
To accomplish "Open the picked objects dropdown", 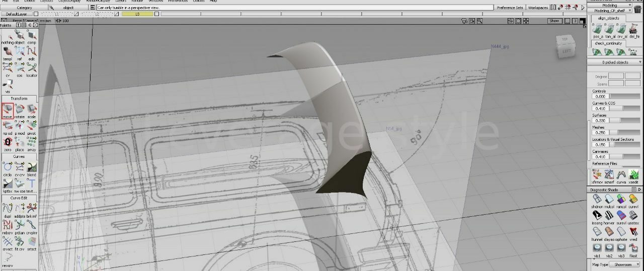I will tap(615, 62).
